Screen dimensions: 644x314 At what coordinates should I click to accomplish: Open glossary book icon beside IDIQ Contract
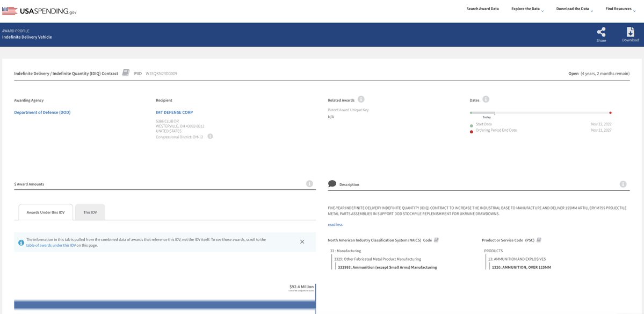point(126,73)
